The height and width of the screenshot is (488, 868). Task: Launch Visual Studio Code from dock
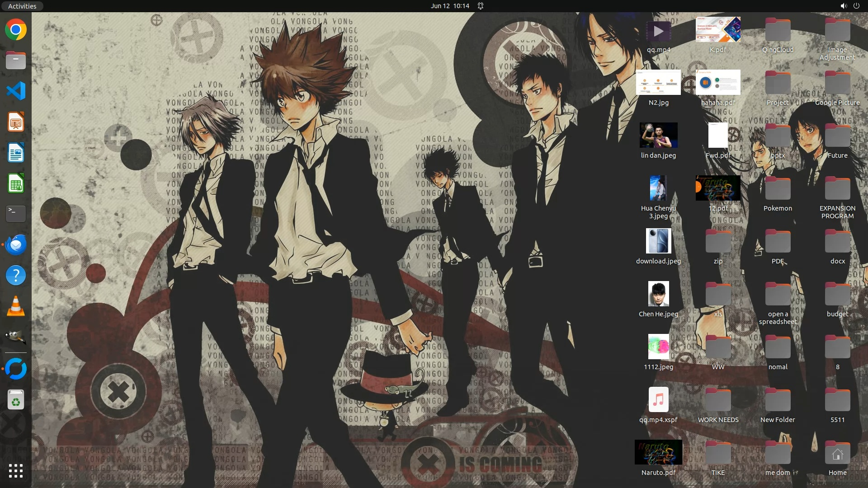(16, 91)
